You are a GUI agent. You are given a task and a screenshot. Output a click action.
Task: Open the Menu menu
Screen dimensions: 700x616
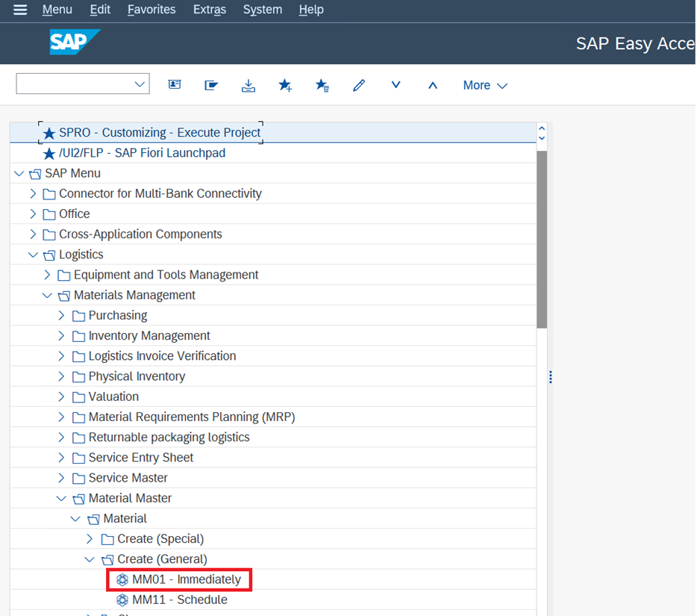point(57,10)
